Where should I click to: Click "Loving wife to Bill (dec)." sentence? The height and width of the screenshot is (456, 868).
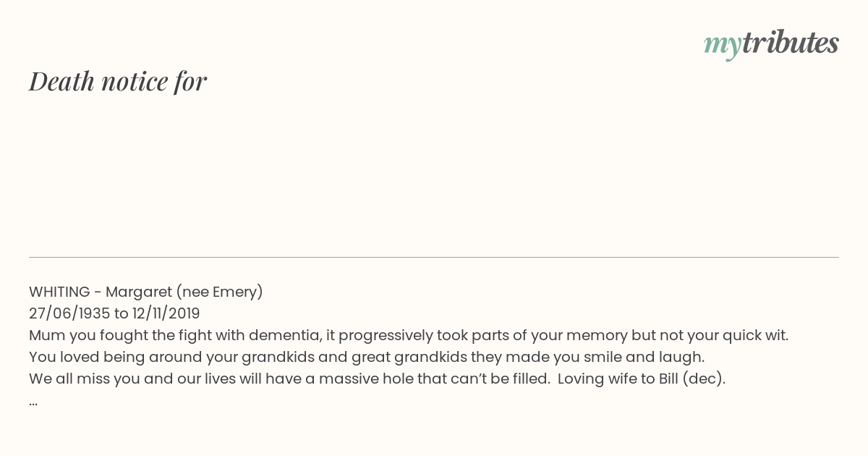tap(642, 379)
